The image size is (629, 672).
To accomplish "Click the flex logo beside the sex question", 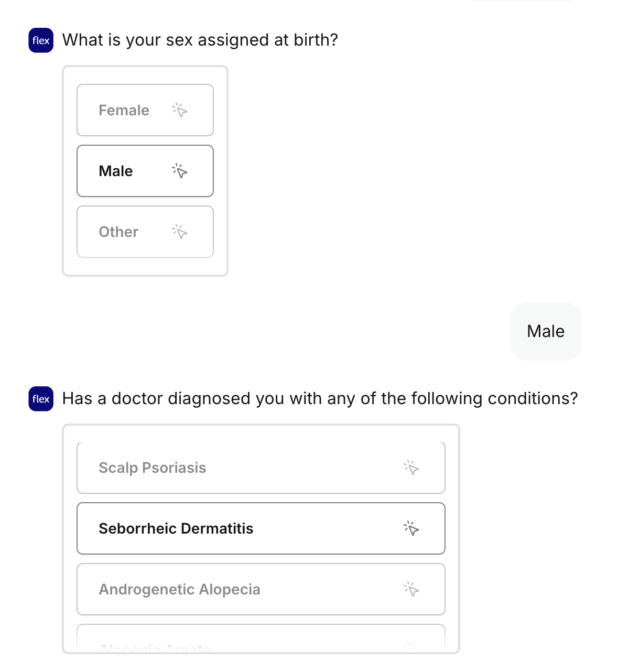I will tap(41, 40).
